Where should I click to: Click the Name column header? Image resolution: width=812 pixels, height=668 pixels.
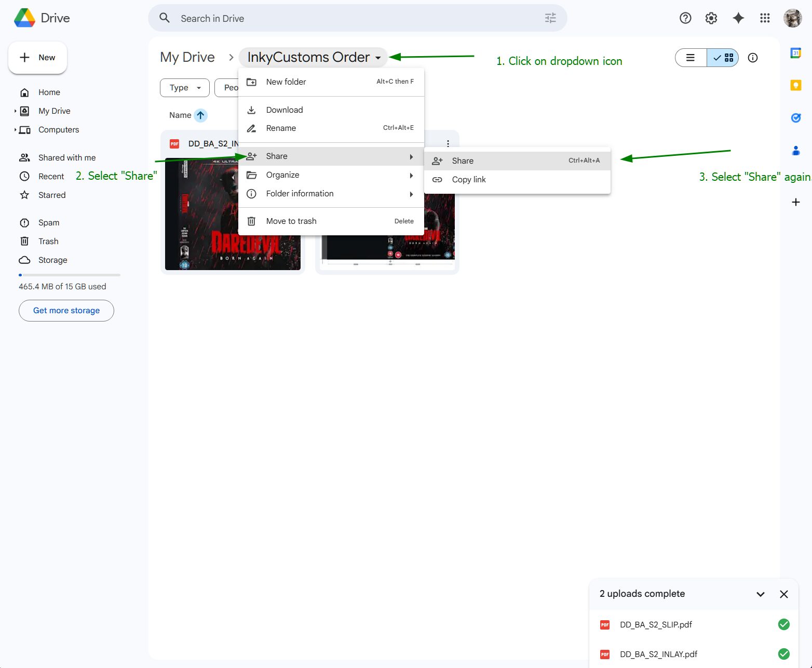(180, 115)
